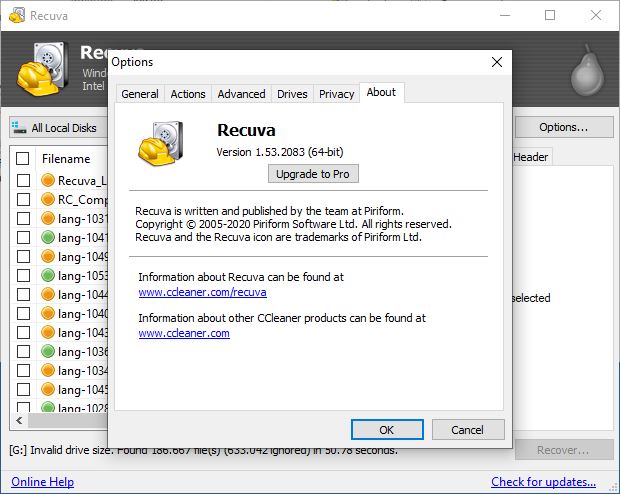Click the Version 1.53.2083 text
The height and width of the screenshot is (494, 620).
[x=280, y=152]
